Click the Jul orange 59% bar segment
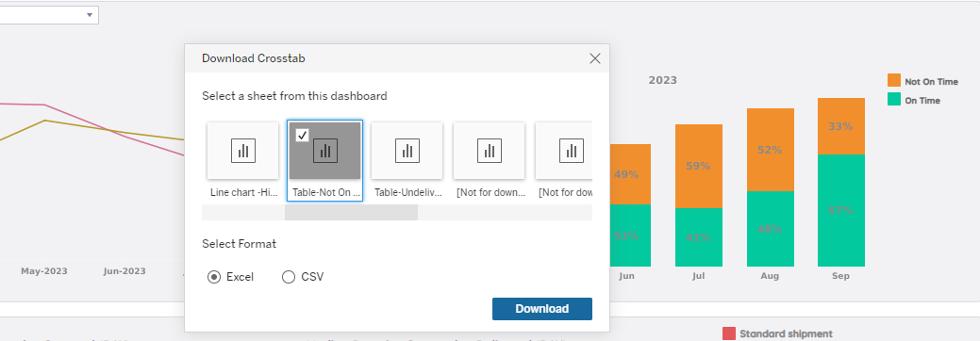The image size is (980, 341). 699,166
